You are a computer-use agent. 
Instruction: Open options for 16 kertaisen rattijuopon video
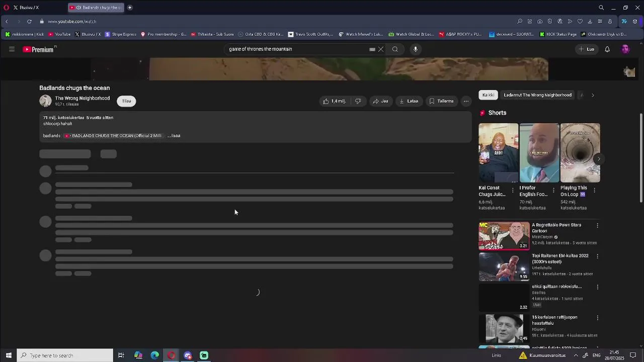point(597,318)
